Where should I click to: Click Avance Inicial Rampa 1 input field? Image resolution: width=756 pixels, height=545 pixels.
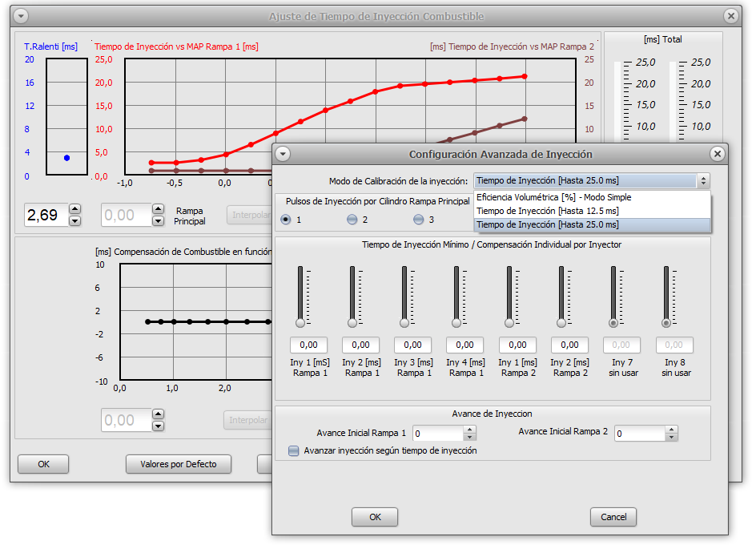[x=438, y=434]
